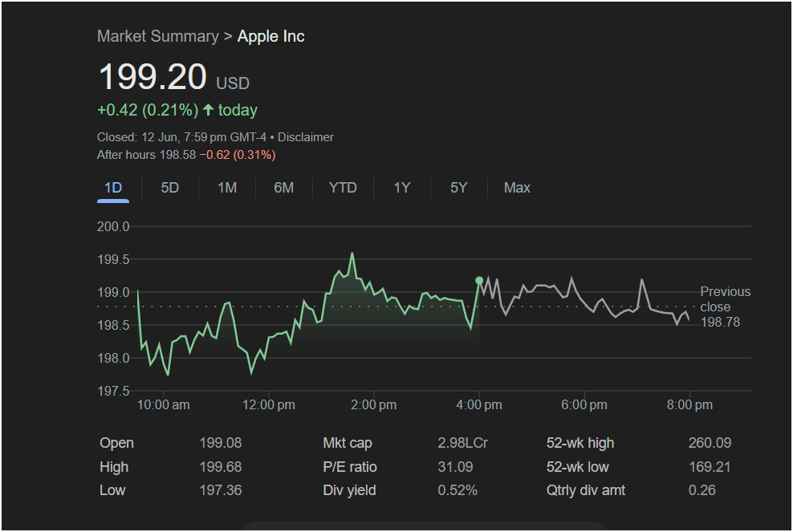
Task: Click the Apple Inc title
Action: (271, 36)
